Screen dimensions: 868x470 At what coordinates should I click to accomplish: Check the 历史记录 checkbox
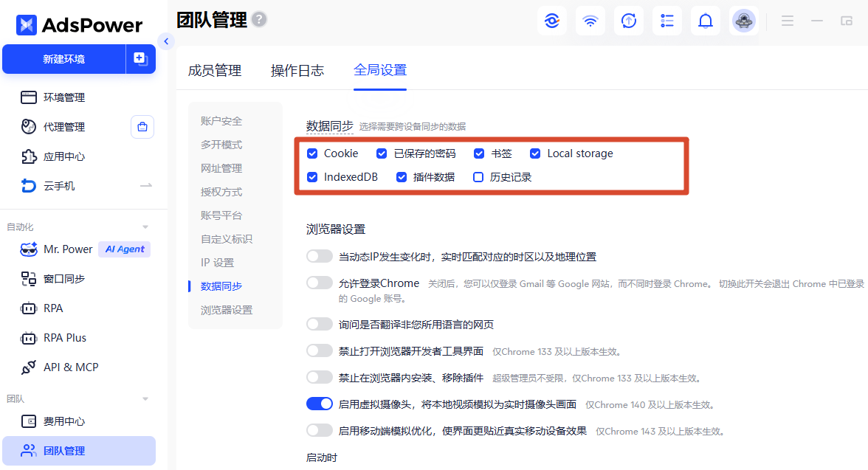pyautogui.click(x=478, y=177)
